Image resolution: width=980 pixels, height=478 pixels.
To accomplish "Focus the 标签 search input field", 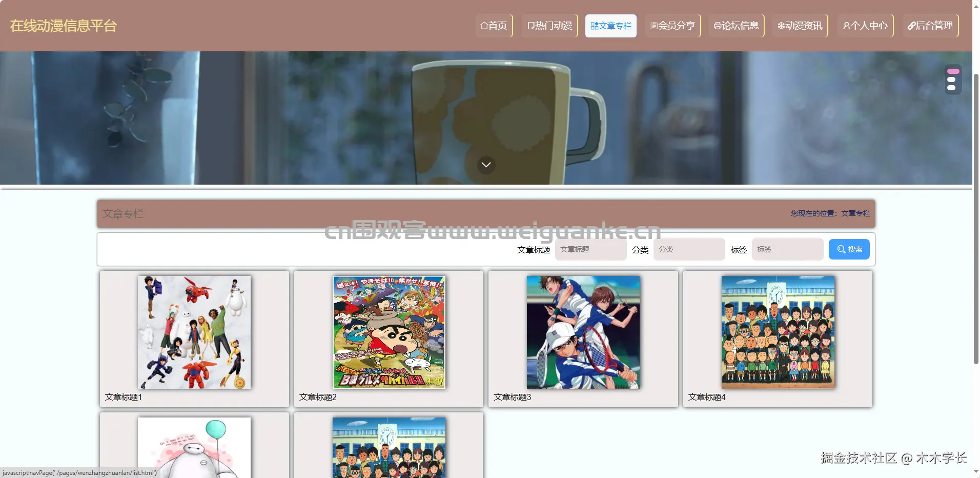I will pos(788,249).
